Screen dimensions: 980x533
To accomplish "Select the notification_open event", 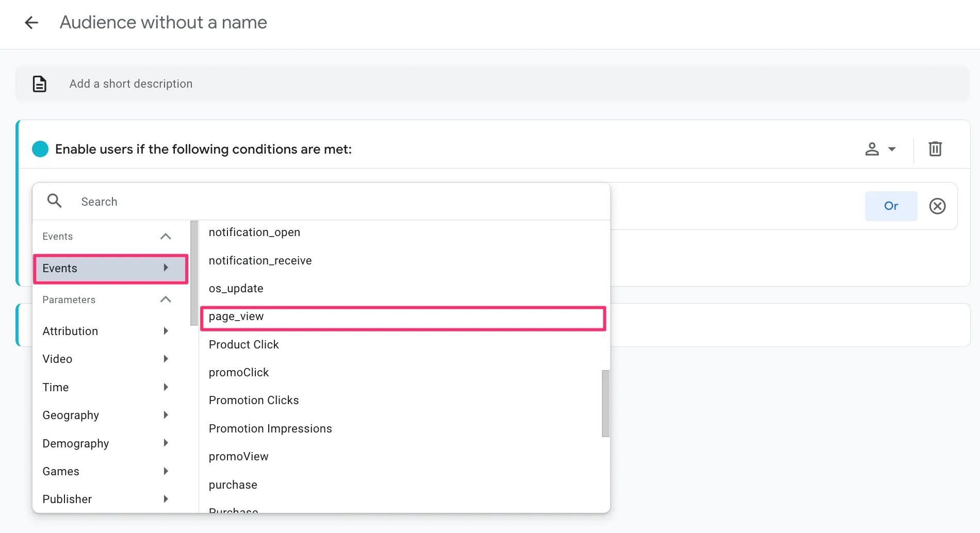I will point(254,232).
